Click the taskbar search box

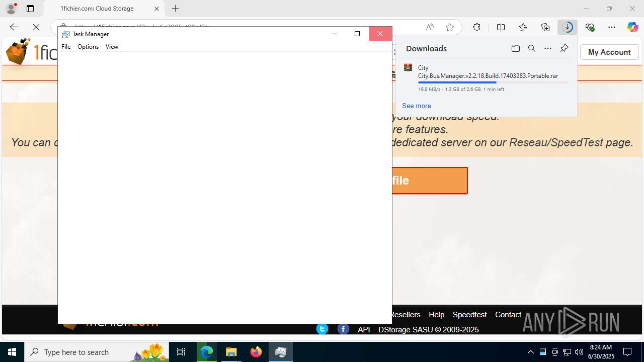coord(97,352)
